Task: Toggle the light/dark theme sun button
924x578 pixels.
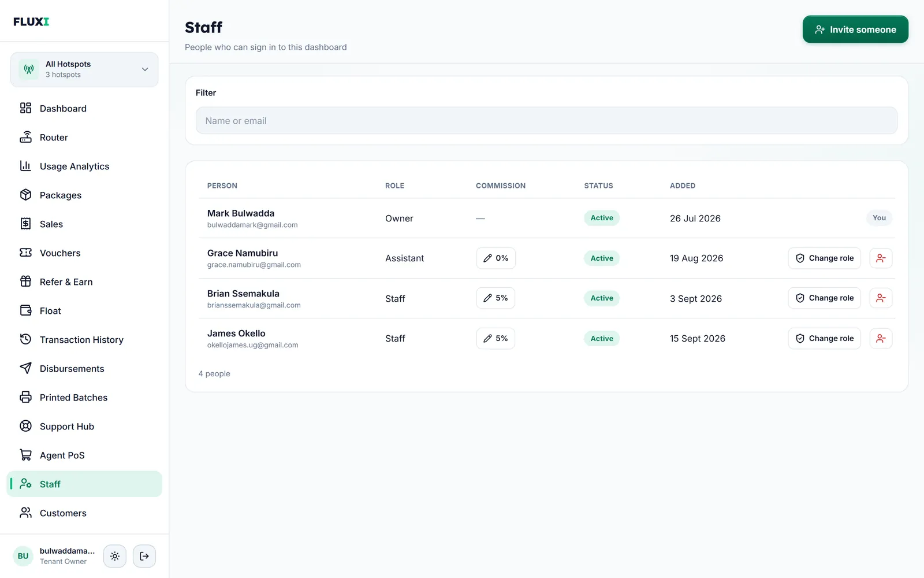Action: pos(115,556)
